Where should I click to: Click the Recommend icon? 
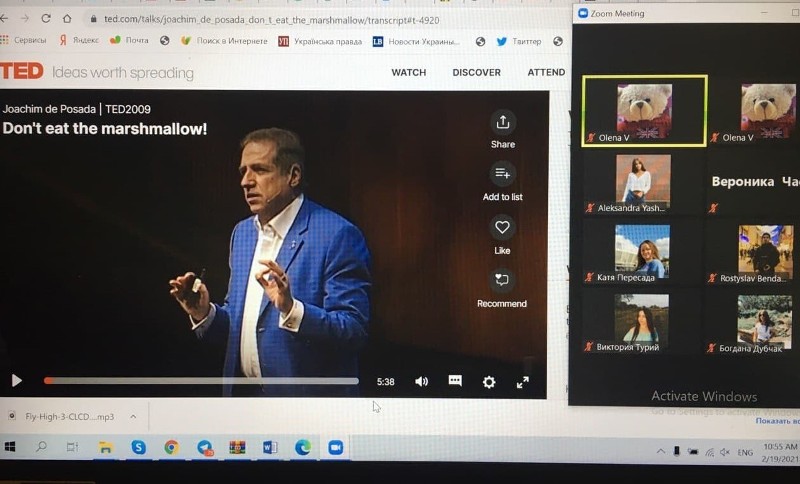coord(502,280)
